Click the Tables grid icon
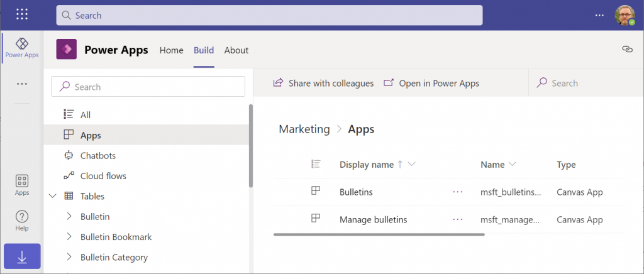The height and width of the screenshot is (274, 644). (69, 196)
